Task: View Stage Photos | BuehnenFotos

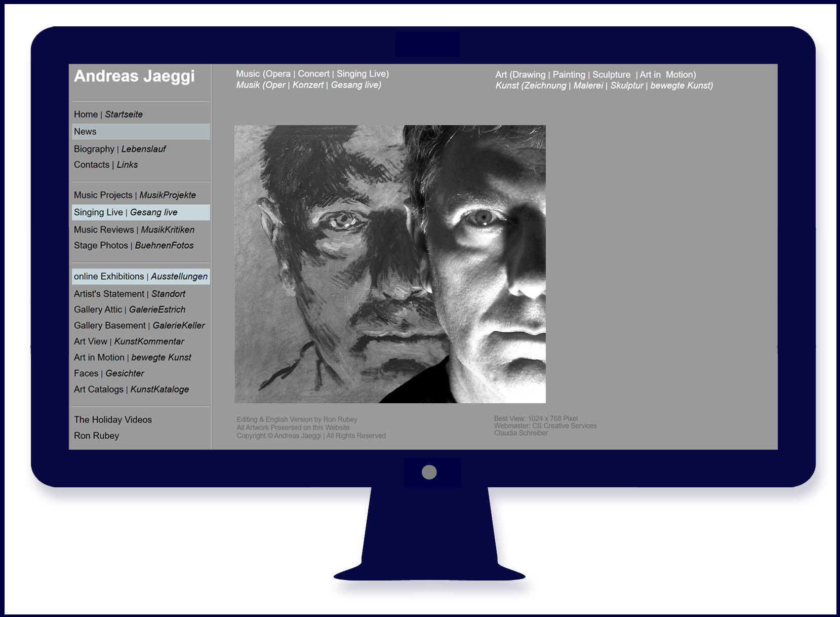Action: tap(134, 245)
